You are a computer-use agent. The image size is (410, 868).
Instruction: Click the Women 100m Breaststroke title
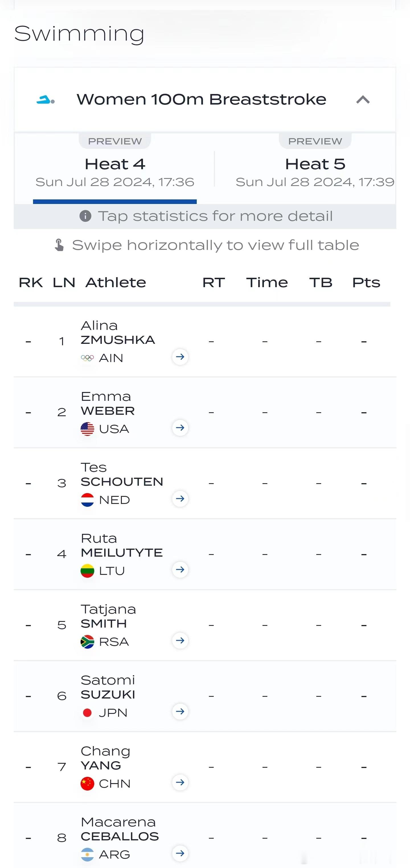tap(202, 100)
